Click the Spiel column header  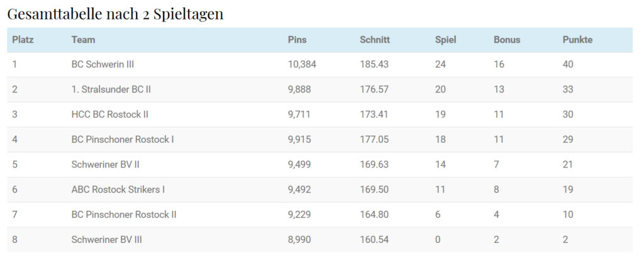(445, 40)
